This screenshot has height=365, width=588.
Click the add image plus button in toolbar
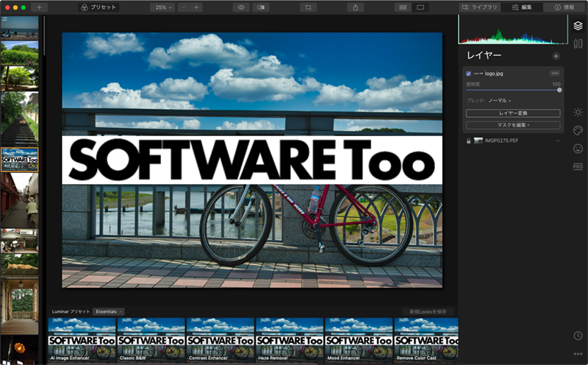(x=39, y=7)
